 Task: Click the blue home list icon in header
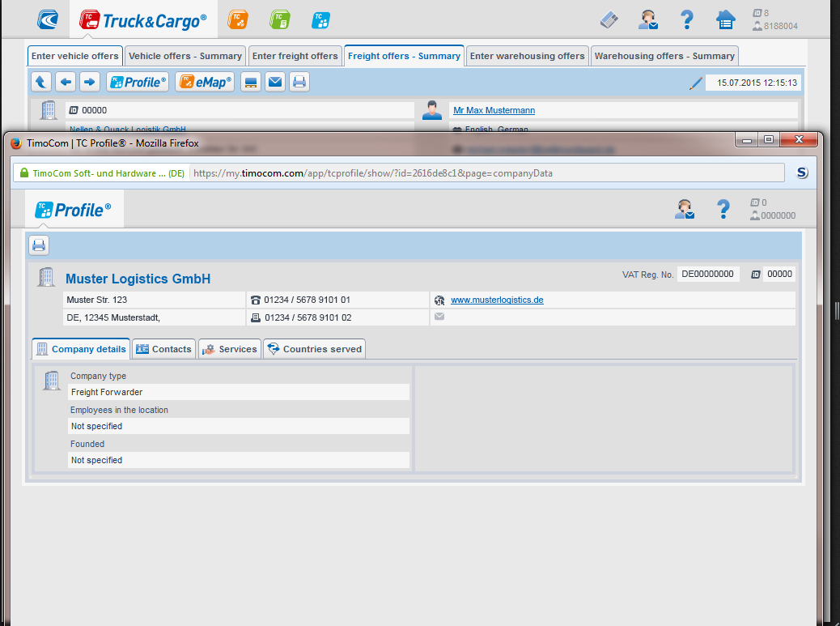tap(725, 20)
